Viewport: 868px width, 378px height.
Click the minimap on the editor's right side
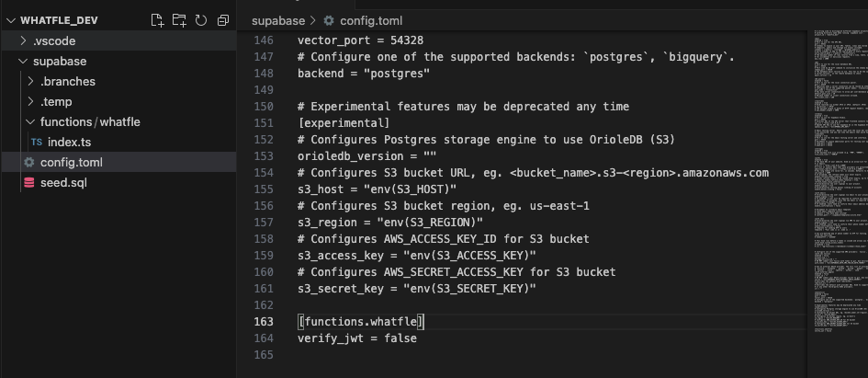(836, 183)
